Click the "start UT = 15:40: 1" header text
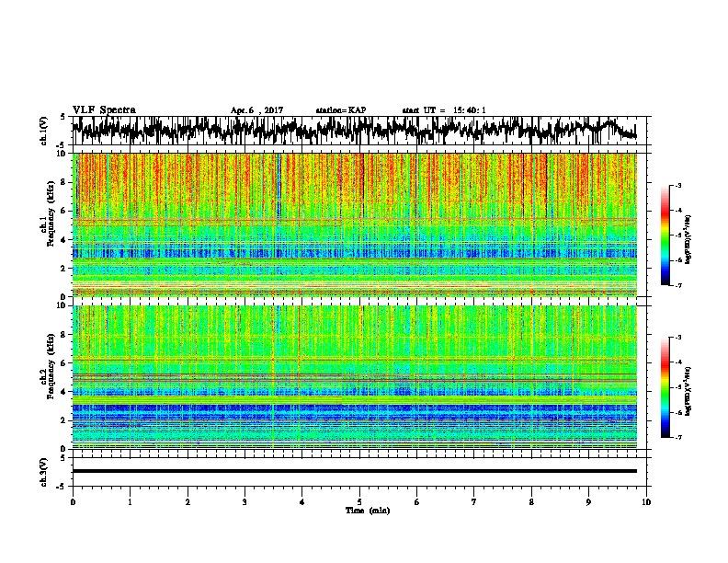728x563 pixels. click(444, 110)
